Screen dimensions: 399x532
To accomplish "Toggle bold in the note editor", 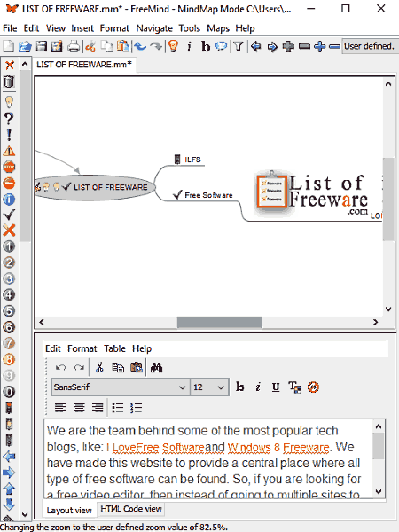I will coord(240,387).
